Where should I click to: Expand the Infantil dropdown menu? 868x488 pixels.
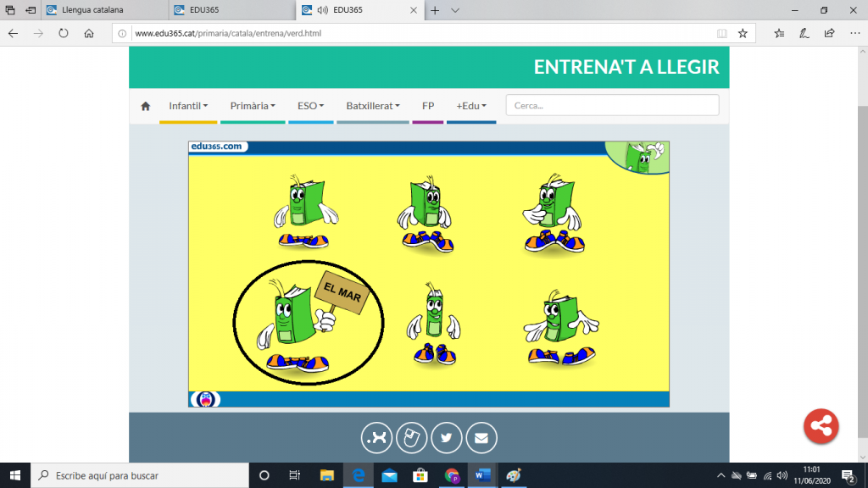(188, 106)
